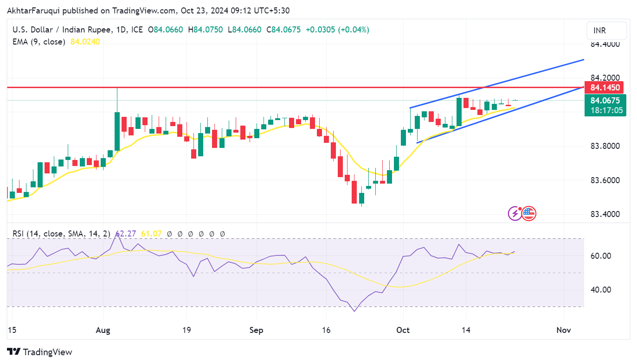Screen dimensions: 637x364
Task: Click the yellow EMA value 84.0240
Action: point(85,42)
